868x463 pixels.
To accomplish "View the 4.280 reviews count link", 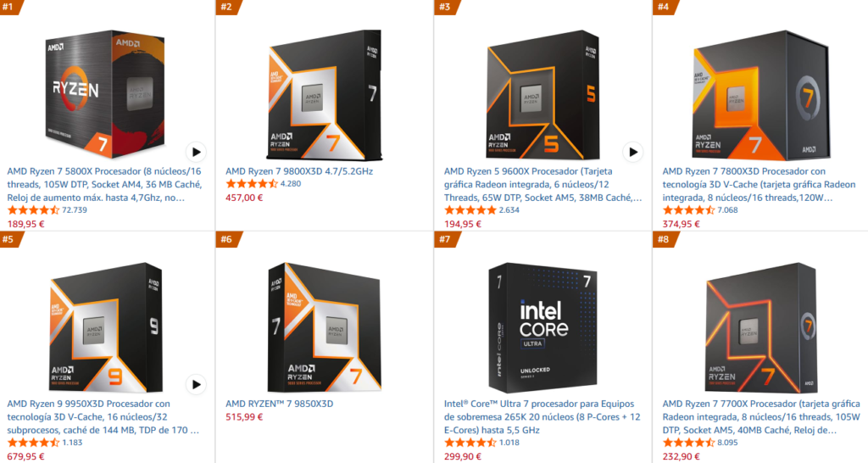I will [291, 184].
